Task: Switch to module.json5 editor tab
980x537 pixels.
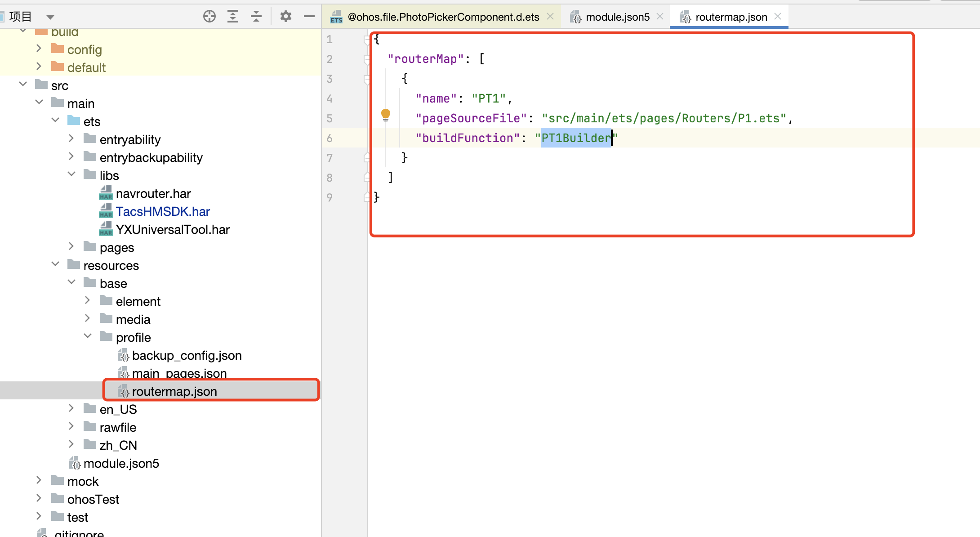Action: point(618,17)
